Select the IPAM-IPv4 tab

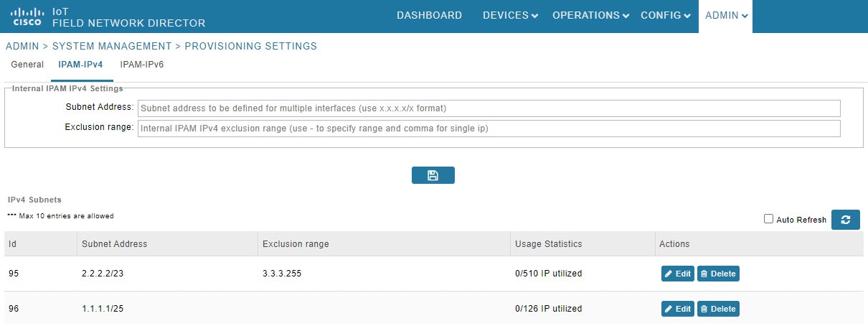80,65
